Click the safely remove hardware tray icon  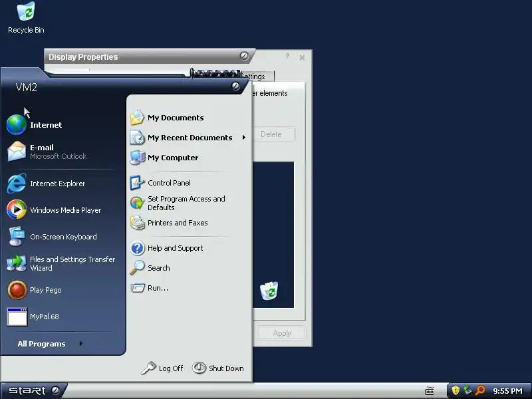coord(468,390)
